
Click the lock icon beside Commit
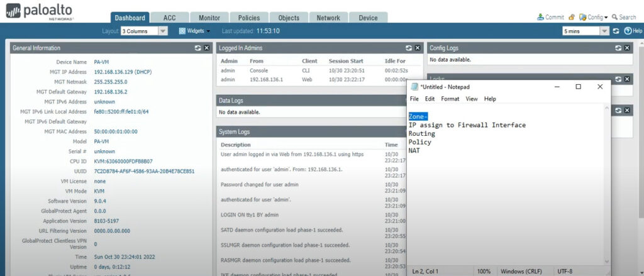[x=571, y=17]
